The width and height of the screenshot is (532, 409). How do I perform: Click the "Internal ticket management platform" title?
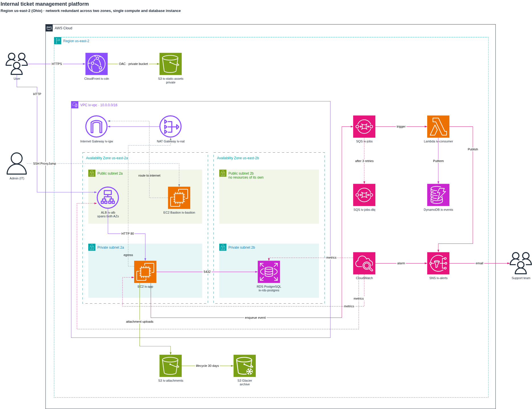[x=45, y=4]
